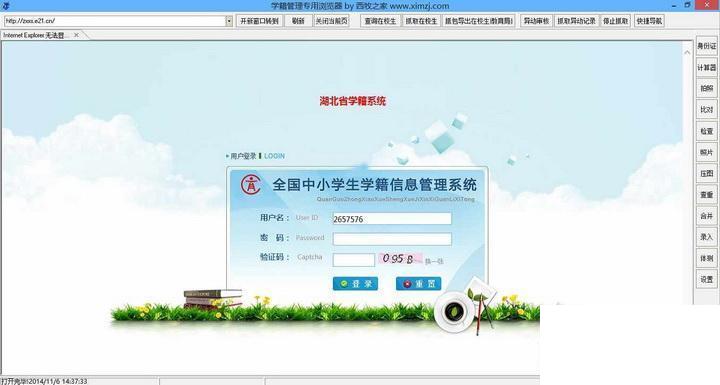This screenshot has height=385, width=720.
Task: Open the URL address dropdown arrow
Action: tap(229, 21)
